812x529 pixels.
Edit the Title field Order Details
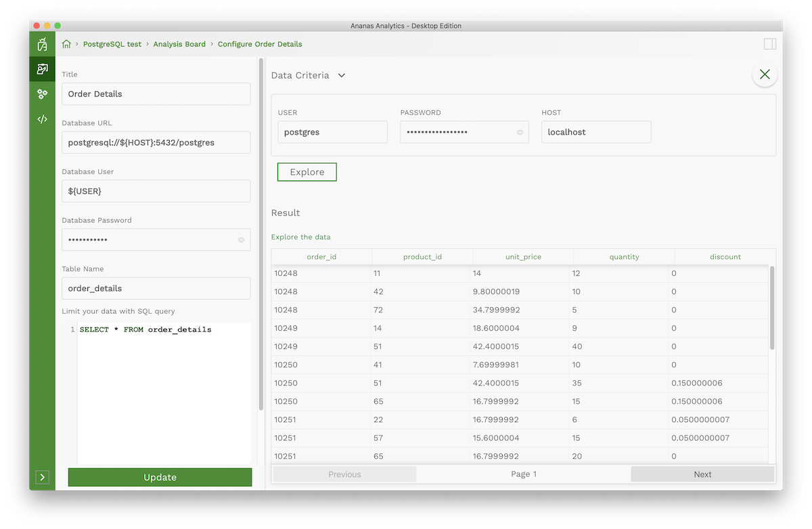click(x=156, y=94)
